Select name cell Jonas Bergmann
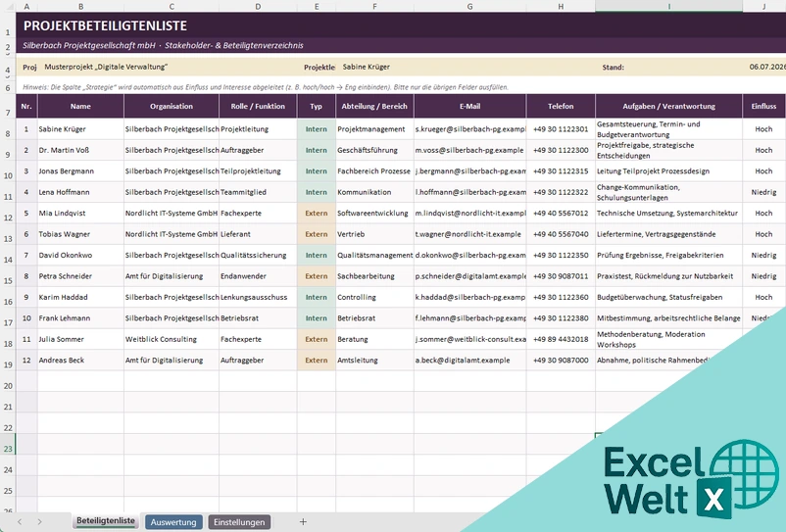Viewport: 786px width, 532px height. point(80,170)
